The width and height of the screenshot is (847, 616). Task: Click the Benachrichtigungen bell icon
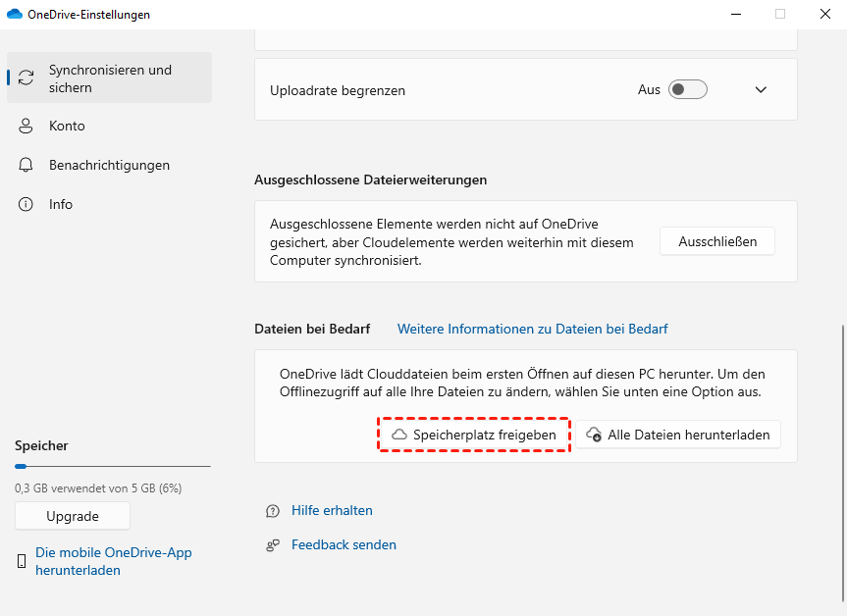click(26, 166)
